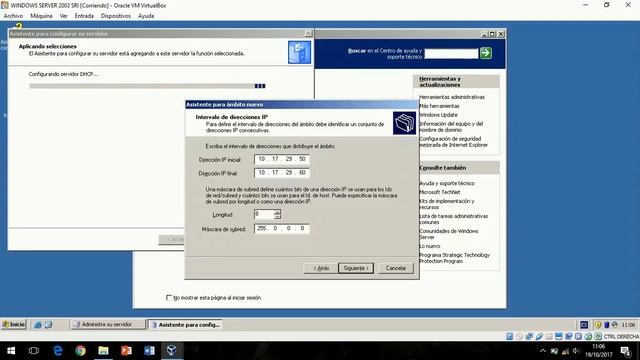Click the Atrás button in the wizard
Image resolution: width=640 pixels, height=360 pixels.
click(x=321, y=268)
